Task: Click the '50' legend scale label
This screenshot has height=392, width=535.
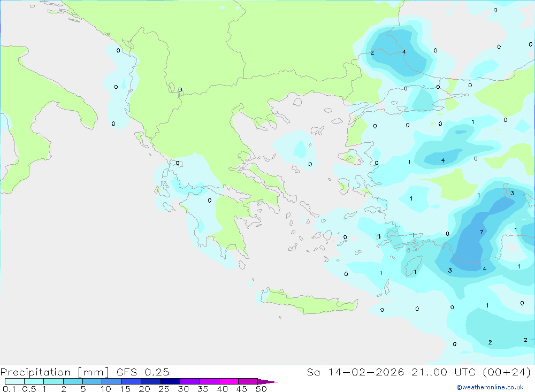Action: click(x=262, y=389)
